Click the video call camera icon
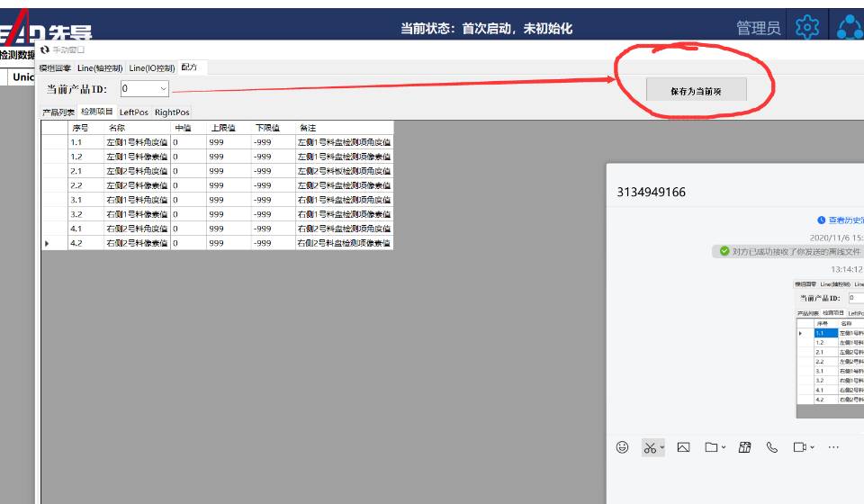This screenshot has width=864, height=504. 799,447
